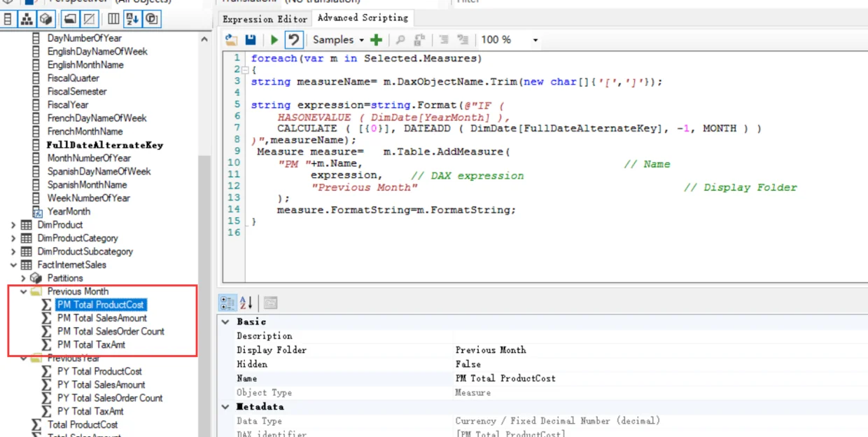This screenshot has width=868, height=437.
Task: Click the Name property value field
Action: [x=661, y=378]
